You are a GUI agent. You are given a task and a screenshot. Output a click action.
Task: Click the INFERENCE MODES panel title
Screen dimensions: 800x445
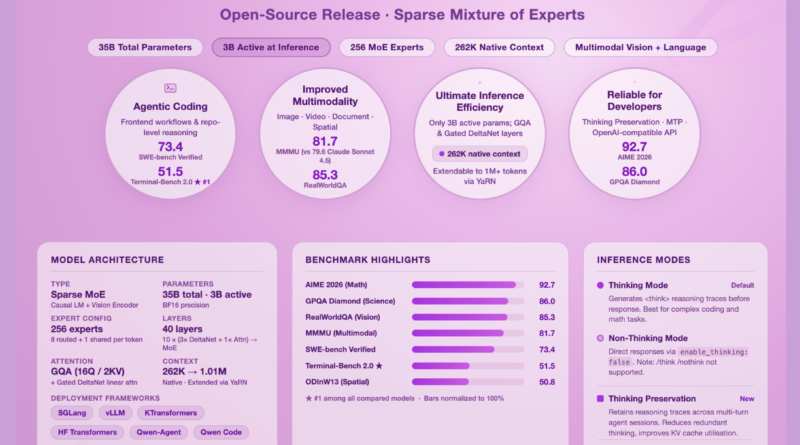click(643, 260)
